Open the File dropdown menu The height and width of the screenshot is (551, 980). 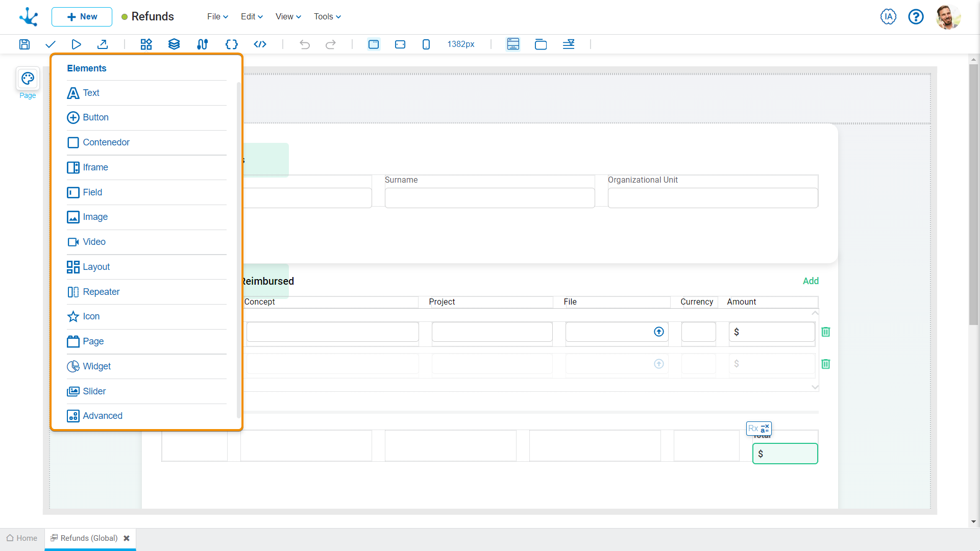(217, 17)
